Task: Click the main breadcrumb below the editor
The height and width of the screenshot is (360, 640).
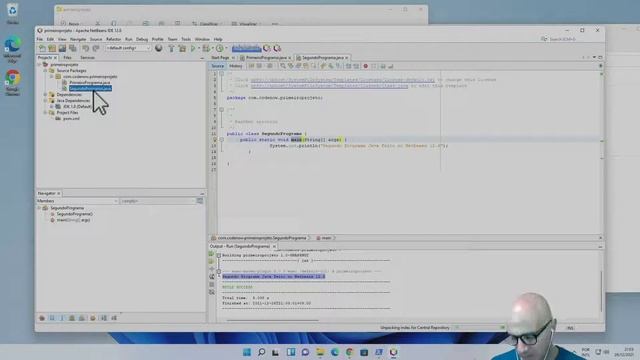Action: 326,238
